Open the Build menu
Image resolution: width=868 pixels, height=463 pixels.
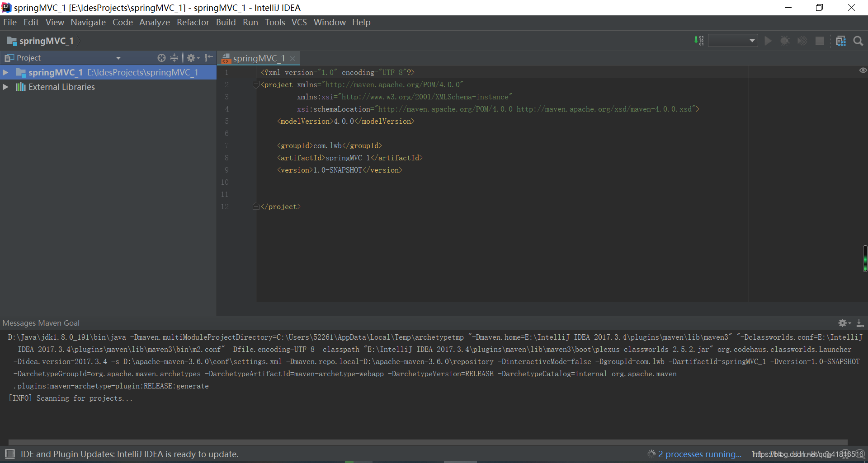click(x=226, y=22)
